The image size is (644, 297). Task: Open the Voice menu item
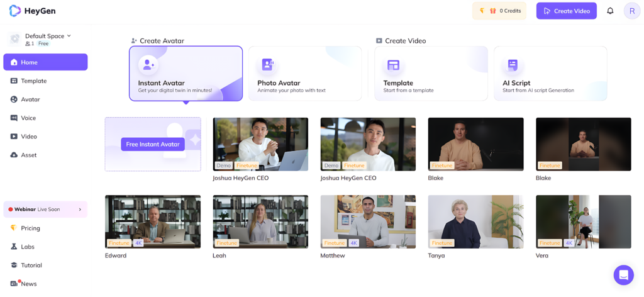click(45, 118)
